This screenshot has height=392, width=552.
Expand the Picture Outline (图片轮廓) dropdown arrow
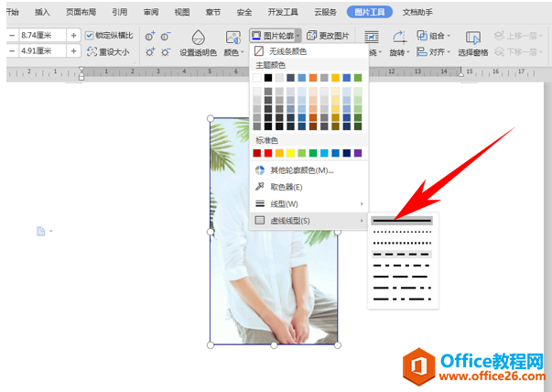point(298,36)
